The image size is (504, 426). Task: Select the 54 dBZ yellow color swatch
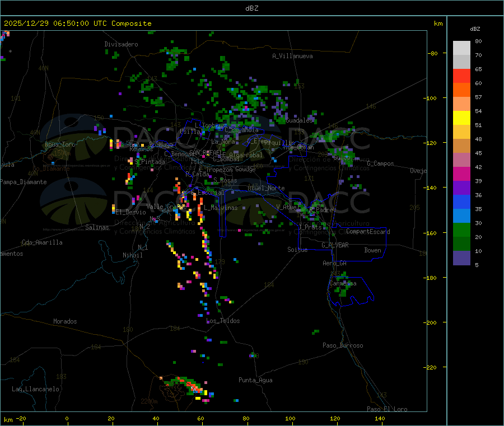tap(461, 118)
